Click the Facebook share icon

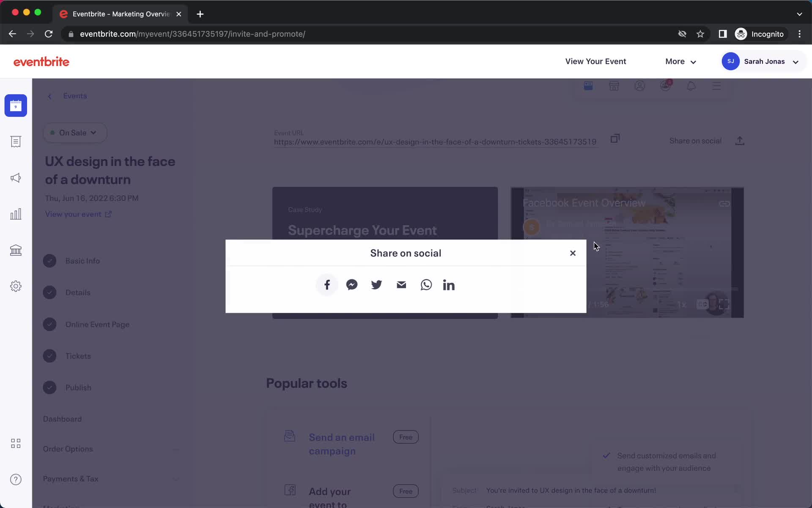pyautogui.click(x=326, y=284)
